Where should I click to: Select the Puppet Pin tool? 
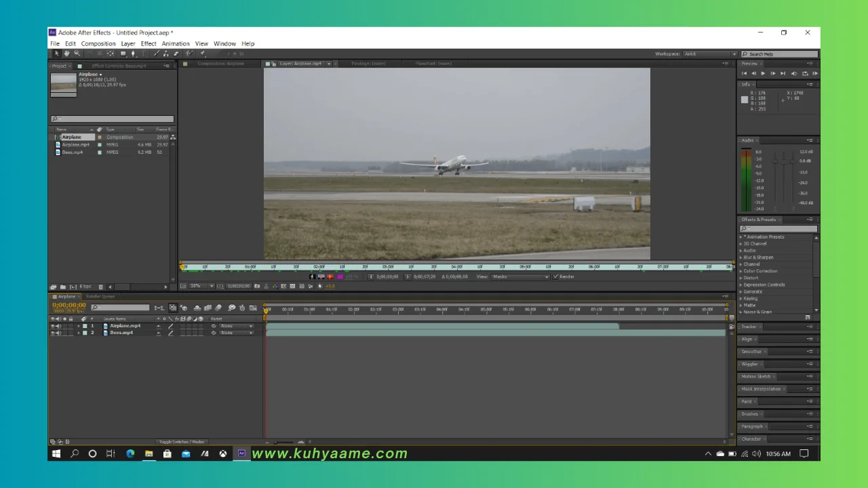tap(202, 54)
